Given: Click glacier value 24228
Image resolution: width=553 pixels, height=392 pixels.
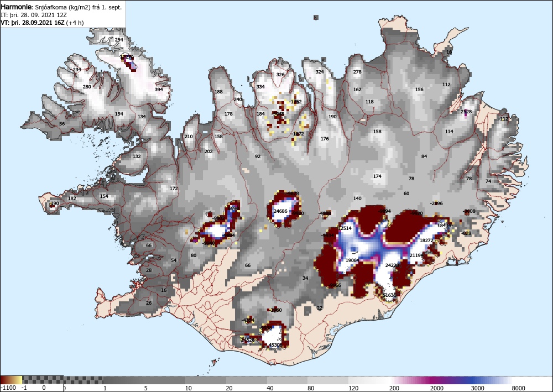Looking at the screenshot, I should [392, 265].
